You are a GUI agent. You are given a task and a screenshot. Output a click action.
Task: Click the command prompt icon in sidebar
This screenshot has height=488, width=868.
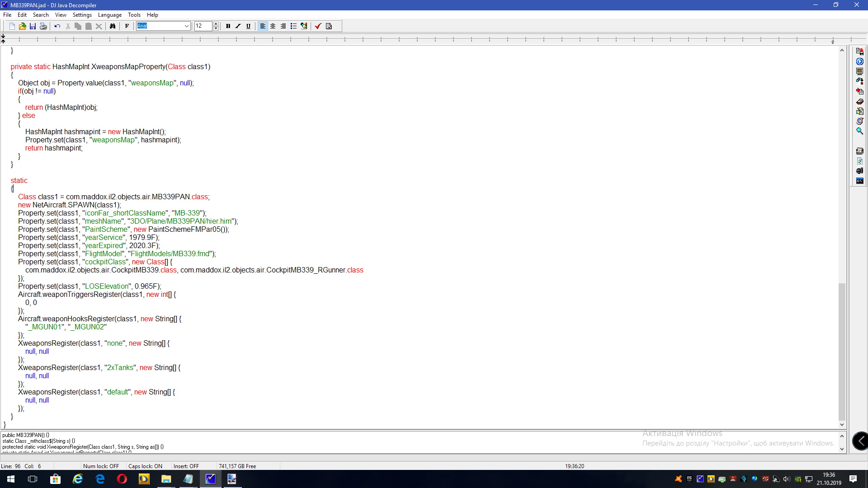coord(859,181)
